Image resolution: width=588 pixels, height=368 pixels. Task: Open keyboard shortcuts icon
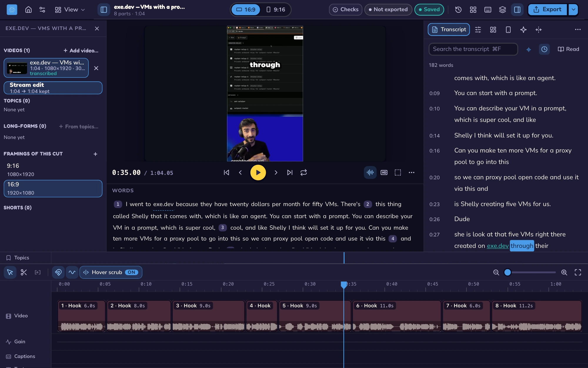coord(488,9)
